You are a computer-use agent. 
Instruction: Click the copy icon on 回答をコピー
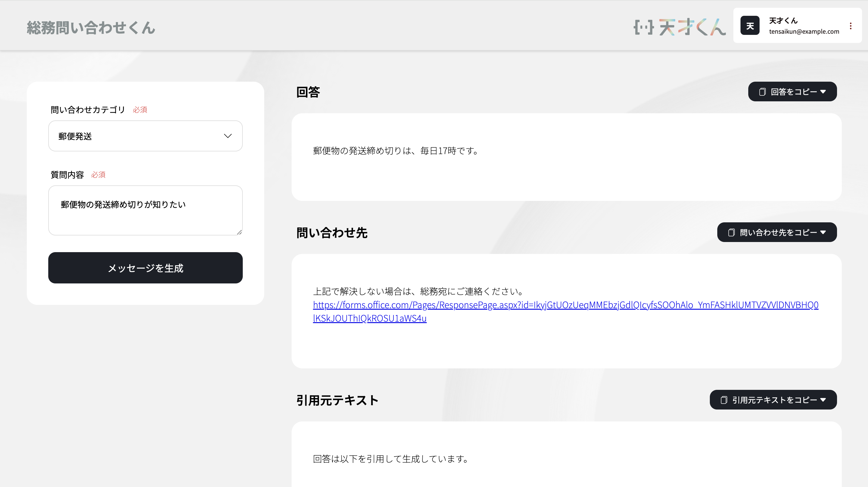(x=762, y=92)
